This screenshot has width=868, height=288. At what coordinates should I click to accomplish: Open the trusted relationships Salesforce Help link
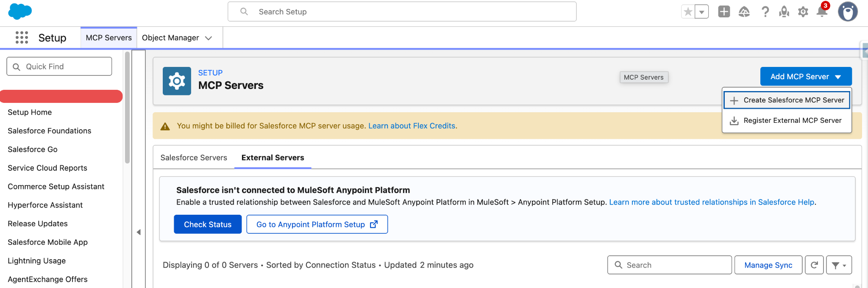point(712,202)
